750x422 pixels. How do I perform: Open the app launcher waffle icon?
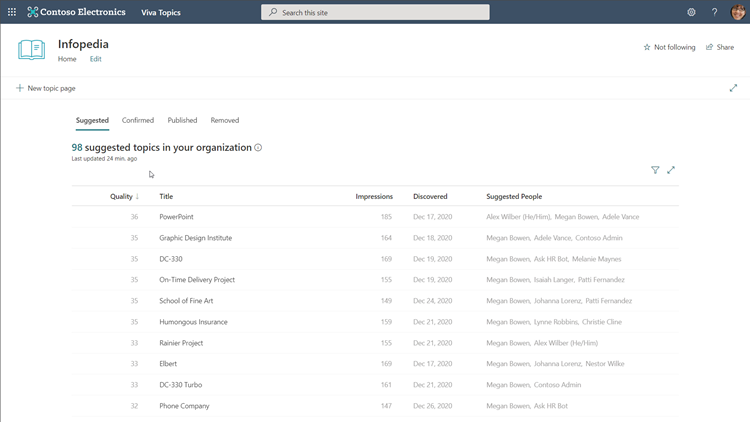[12, 12]
